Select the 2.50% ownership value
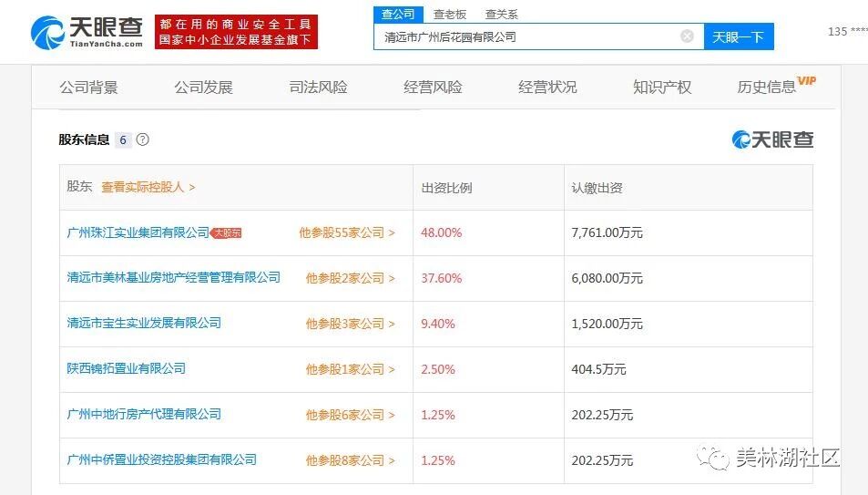The image size is (868, 495). pyautogui.click(x=438, y=369)
